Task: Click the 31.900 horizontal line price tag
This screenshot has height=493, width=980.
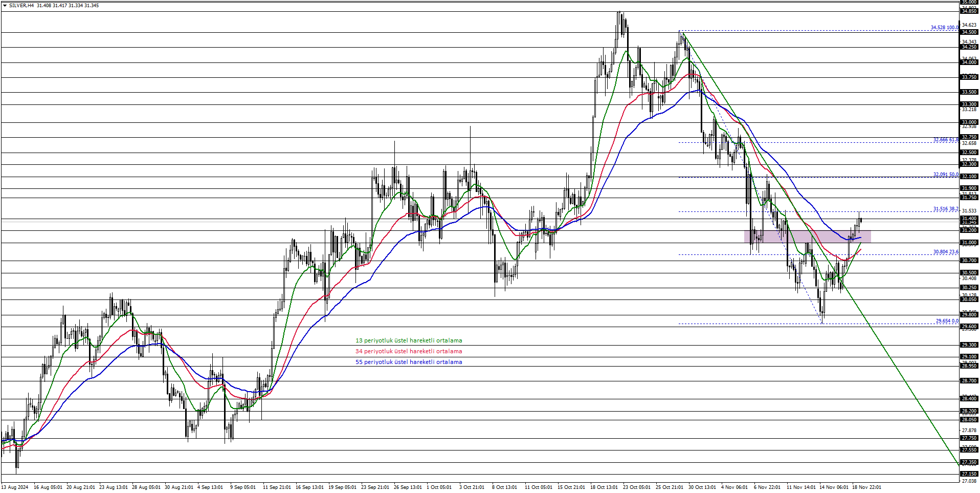Action: 969,188
